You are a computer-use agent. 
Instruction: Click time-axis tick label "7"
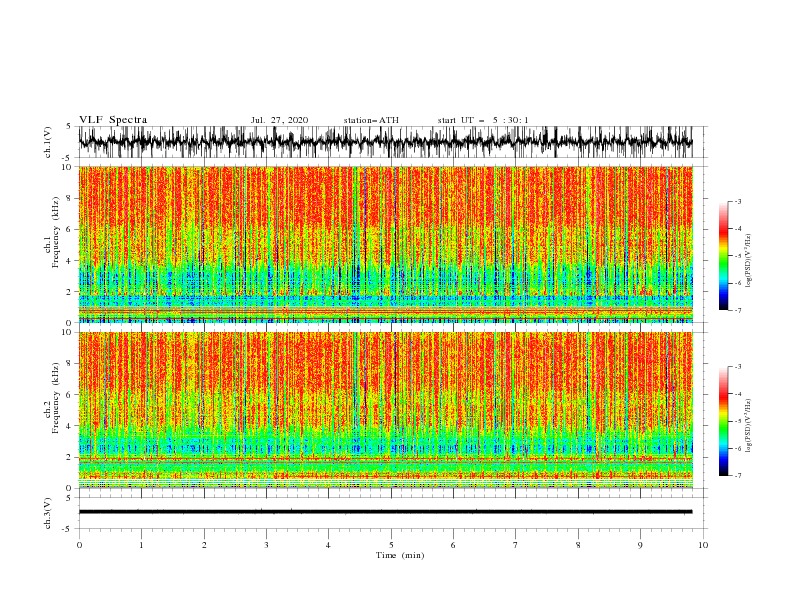(516, 545)
